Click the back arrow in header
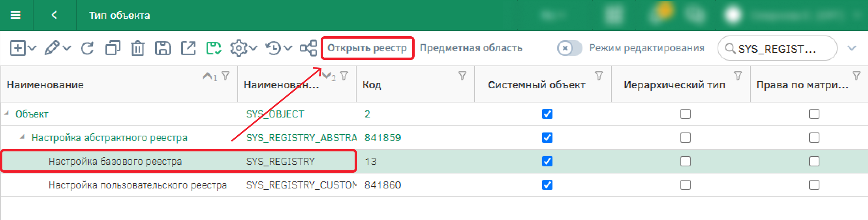868x220 pixels. coord(54,15)
